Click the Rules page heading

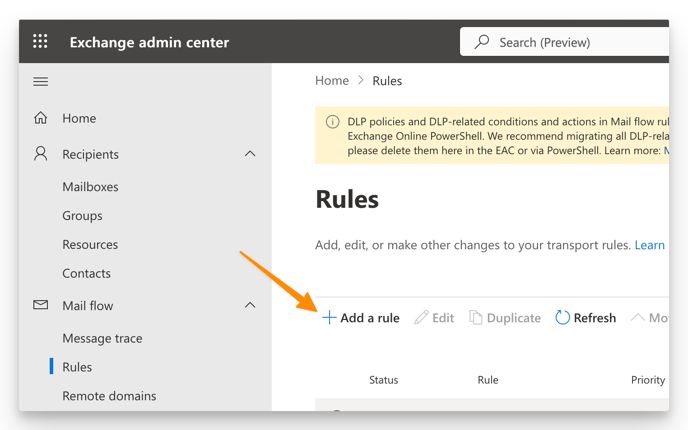point(347,199)
